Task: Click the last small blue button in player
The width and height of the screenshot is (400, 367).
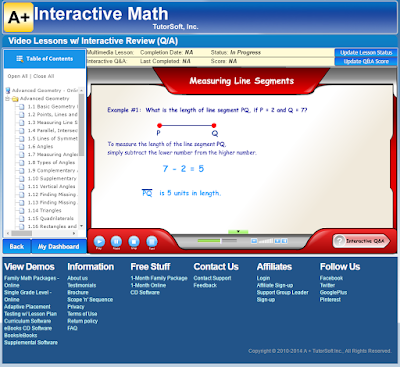Action: tap(285, 241)
